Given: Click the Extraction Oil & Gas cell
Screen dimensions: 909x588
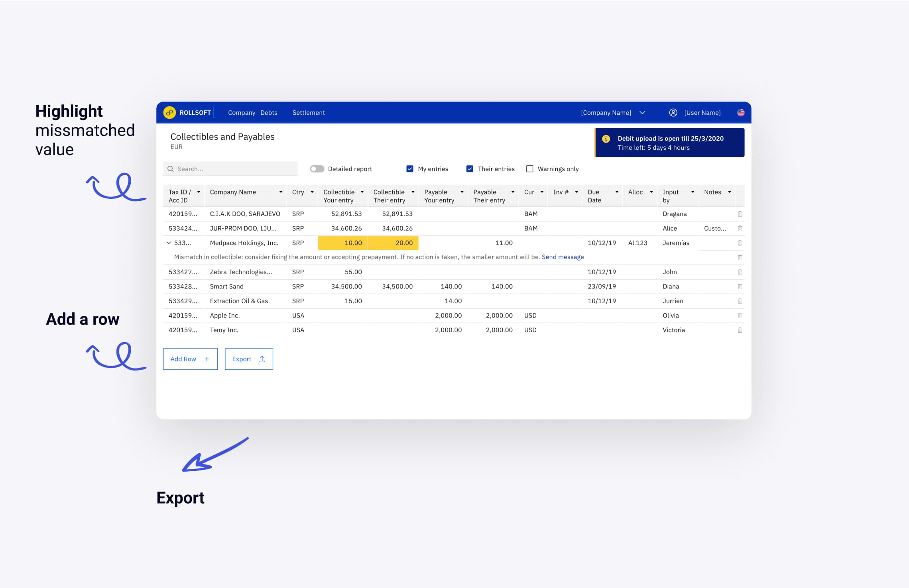Looking at the screenshot, I should [239, 301].
